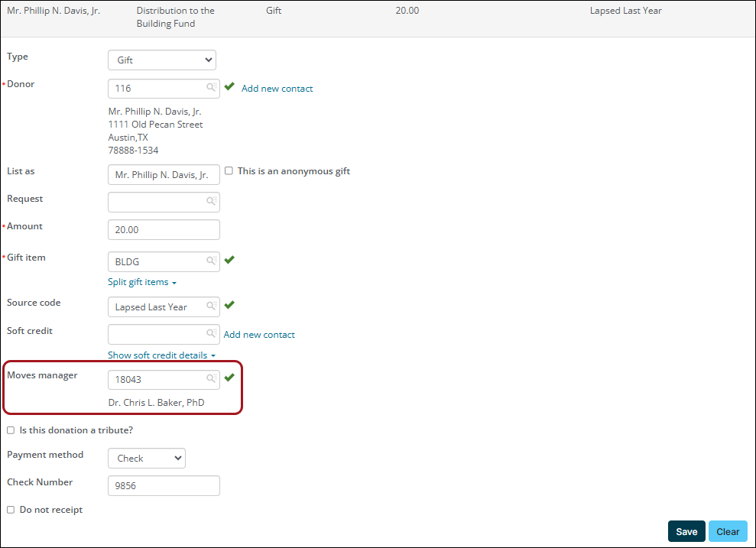Select Distribution to the Building Fund cell
Screen dimensions: 756x548
(176, 17)
